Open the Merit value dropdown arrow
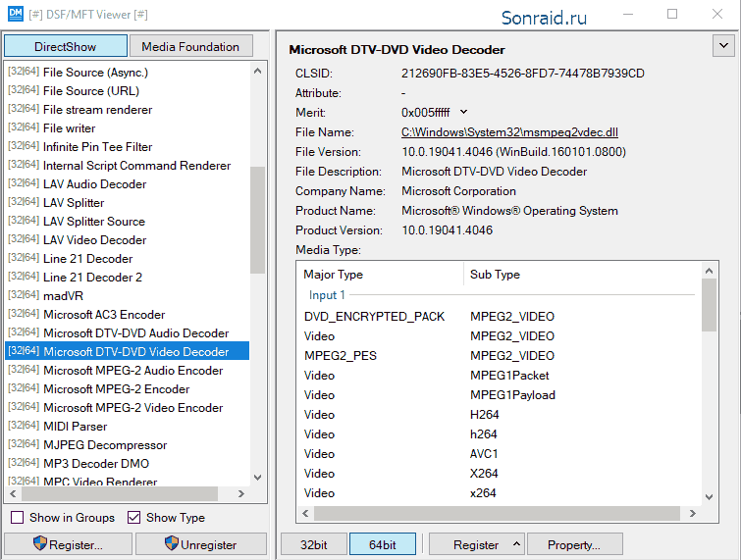This screenshot has width=741, height=560. 463,112
